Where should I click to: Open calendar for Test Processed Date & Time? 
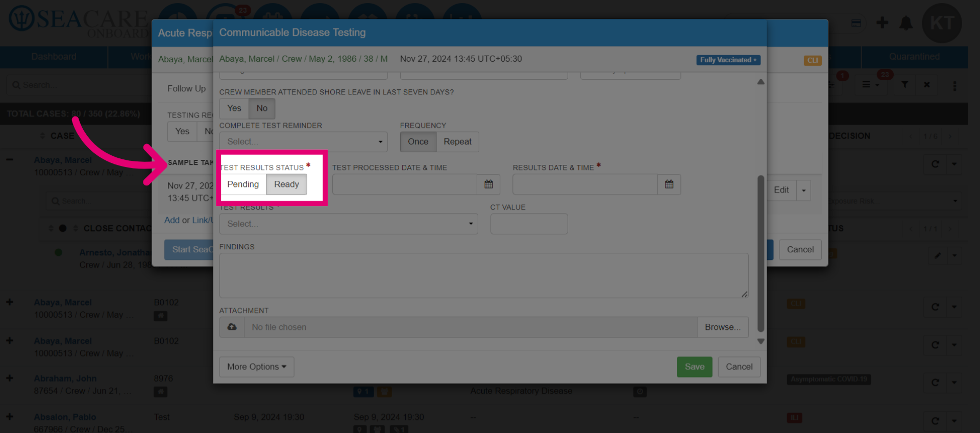[x=488, y=184]
